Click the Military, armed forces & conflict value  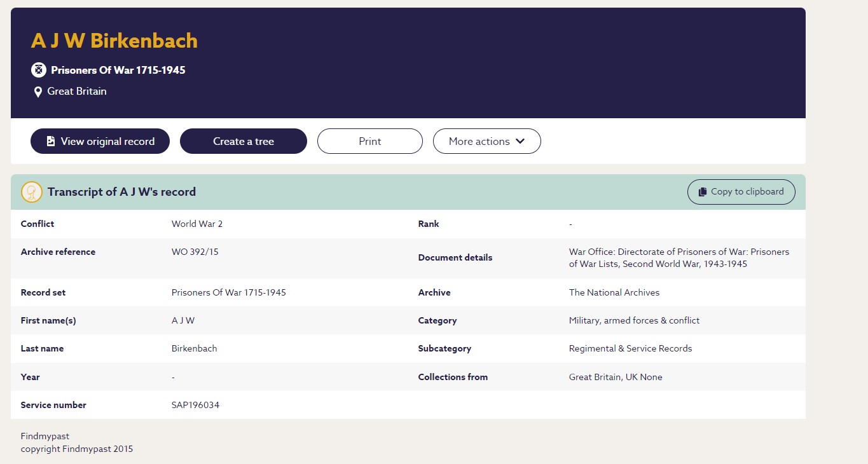(x=635, y=320)
